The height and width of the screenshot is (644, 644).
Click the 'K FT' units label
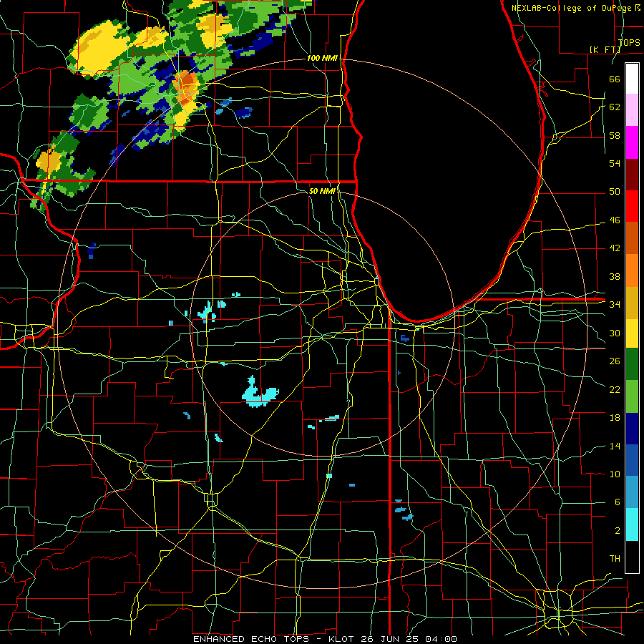click(x=605, y=49)
